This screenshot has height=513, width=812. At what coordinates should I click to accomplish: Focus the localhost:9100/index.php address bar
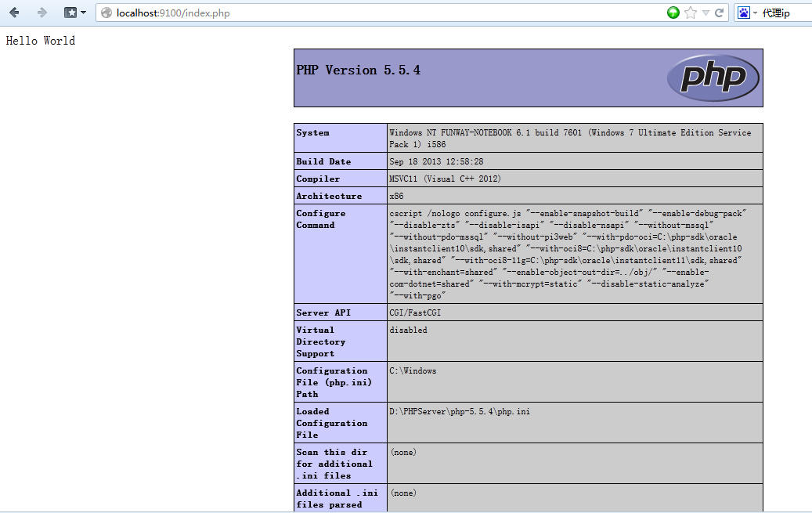tap(352, 13)
